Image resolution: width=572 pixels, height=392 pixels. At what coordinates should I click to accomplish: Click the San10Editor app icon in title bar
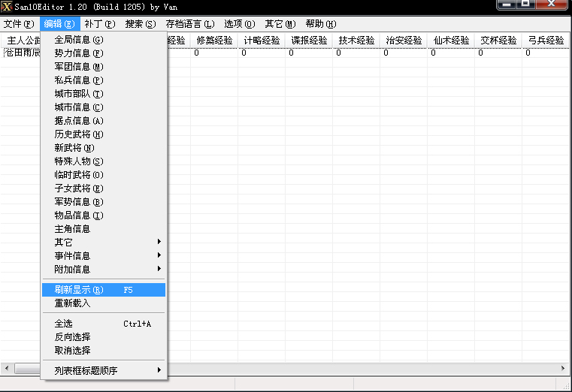7,7
